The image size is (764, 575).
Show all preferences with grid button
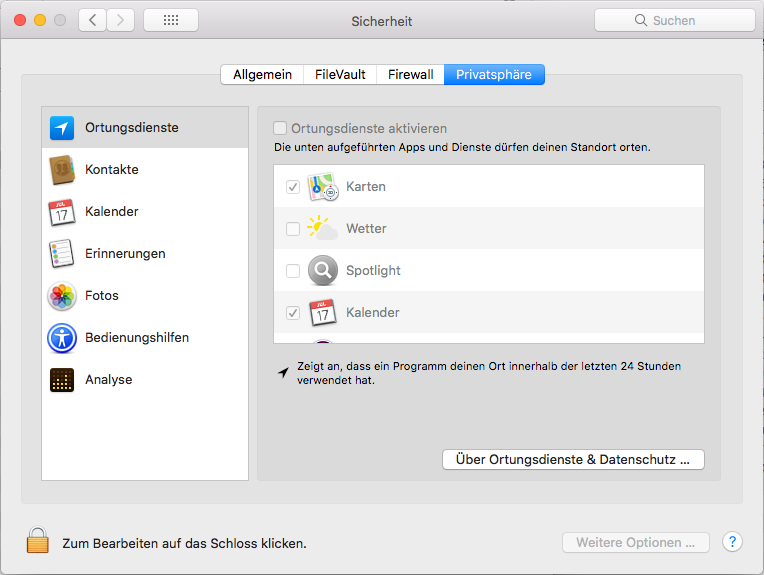(x=171, y=20)
